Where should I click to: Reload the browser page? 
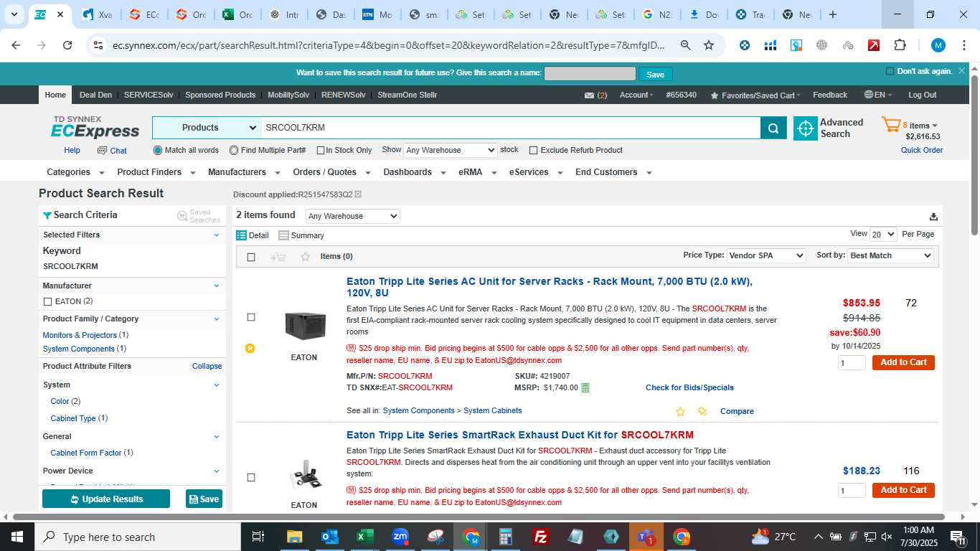67,45
